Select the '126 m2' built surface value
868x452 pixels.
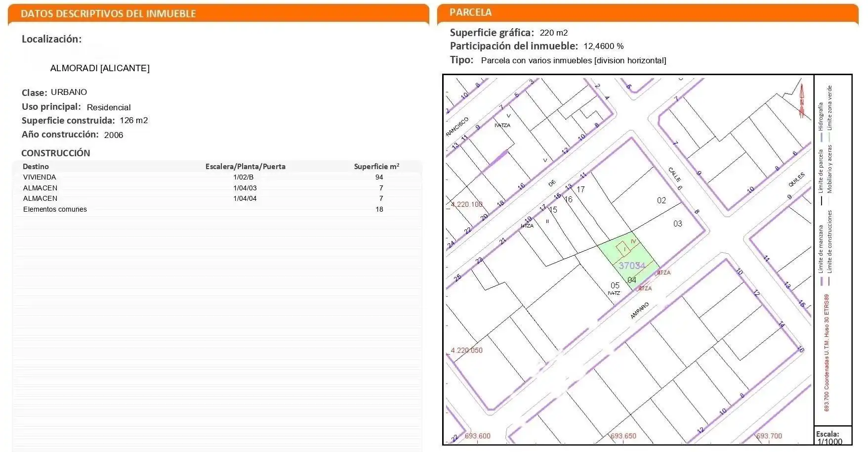[x=134, y=120]
